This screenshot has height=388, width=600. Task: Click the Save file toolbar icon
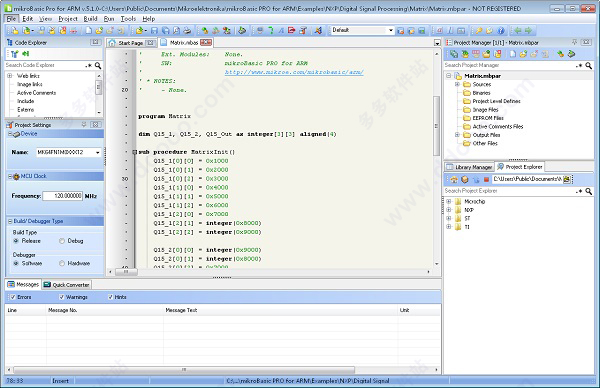coord(154,30)
